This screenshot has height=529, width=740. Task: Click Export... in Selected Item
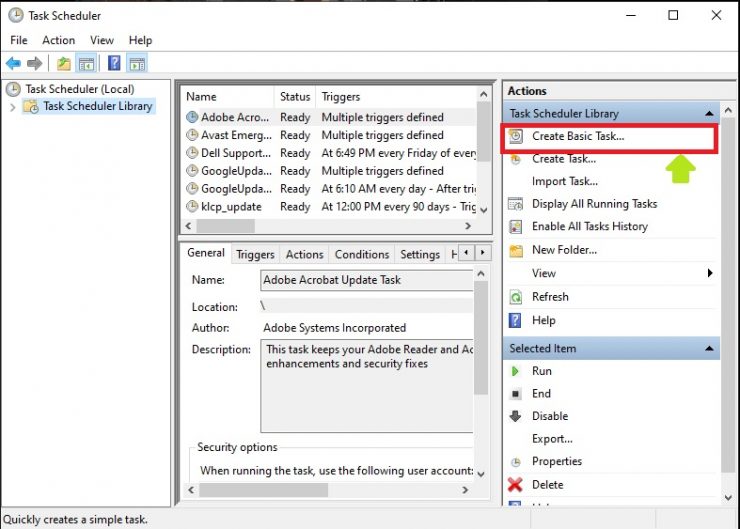[552, 439]
